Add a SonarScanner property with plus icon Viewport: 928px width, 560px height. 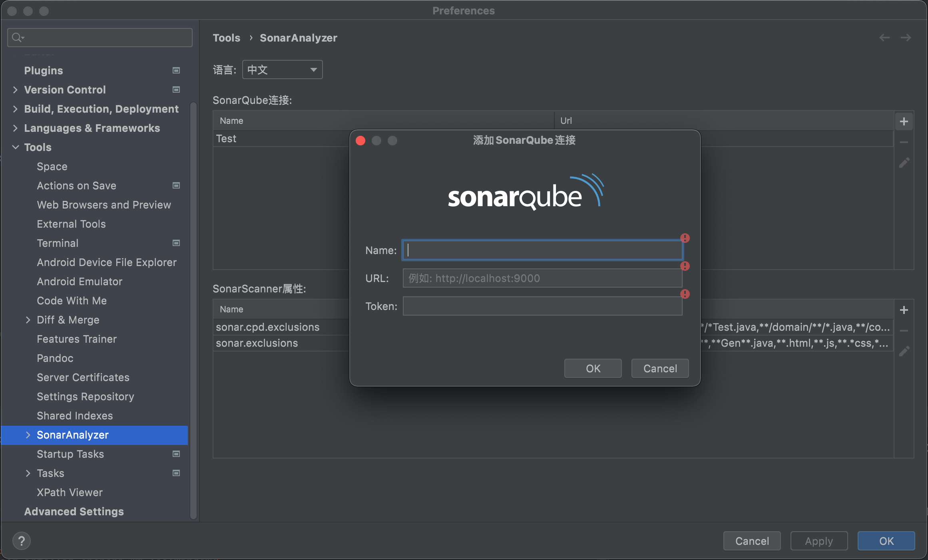coord(904,310)
